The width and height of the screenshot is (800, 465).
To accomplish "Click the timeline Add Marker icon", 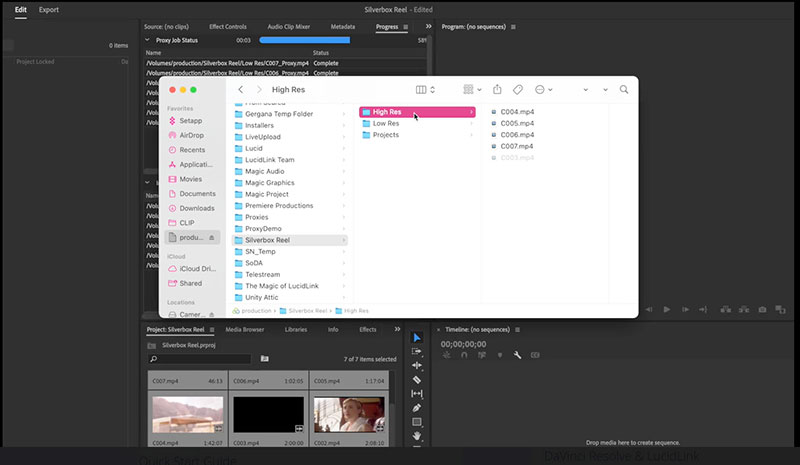I will tap(499, 355).
